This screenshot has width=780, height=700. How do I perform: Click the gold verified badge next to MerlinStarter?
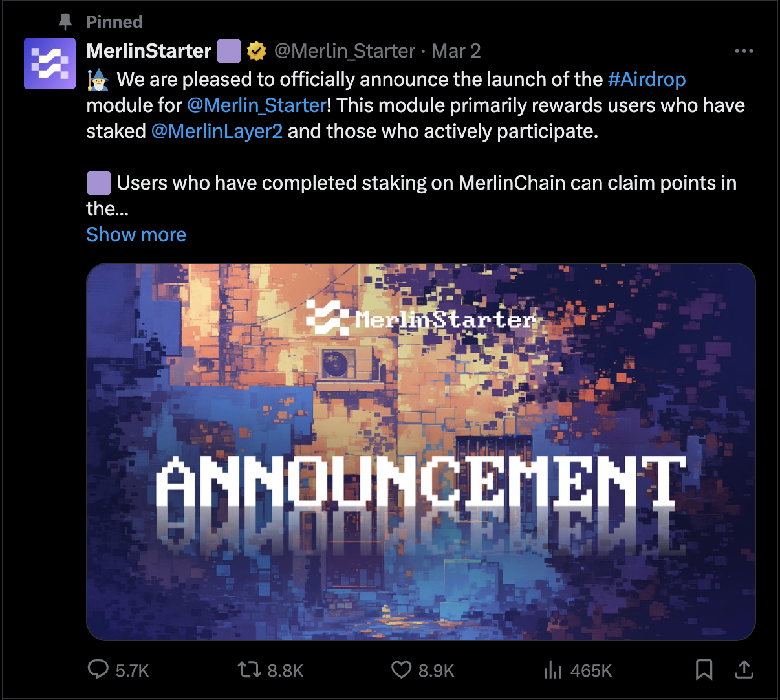[257, 50]
